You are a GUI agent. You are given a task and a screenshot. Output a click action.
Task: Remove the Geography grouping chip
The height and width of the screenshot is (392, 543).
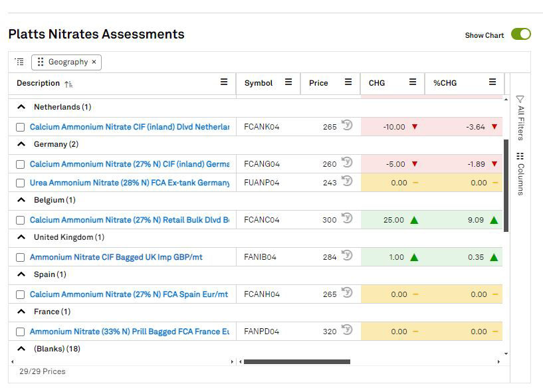click(94, 62)
